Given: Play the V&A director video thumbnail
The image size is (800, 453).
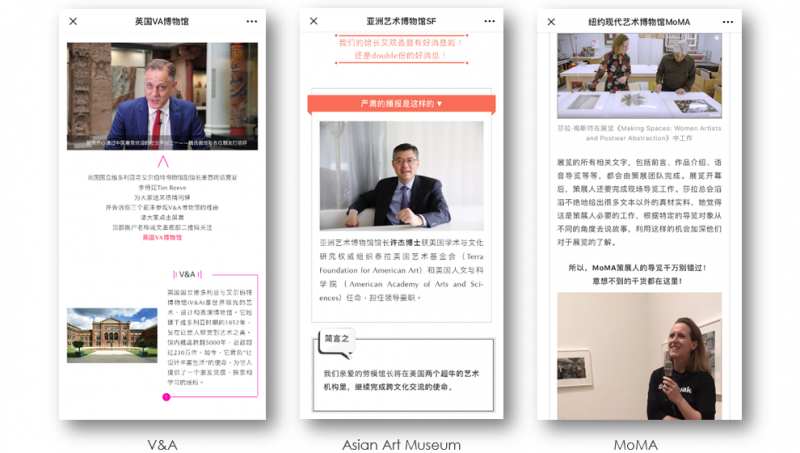Looking at the screenshot, I should coord(162,96).
